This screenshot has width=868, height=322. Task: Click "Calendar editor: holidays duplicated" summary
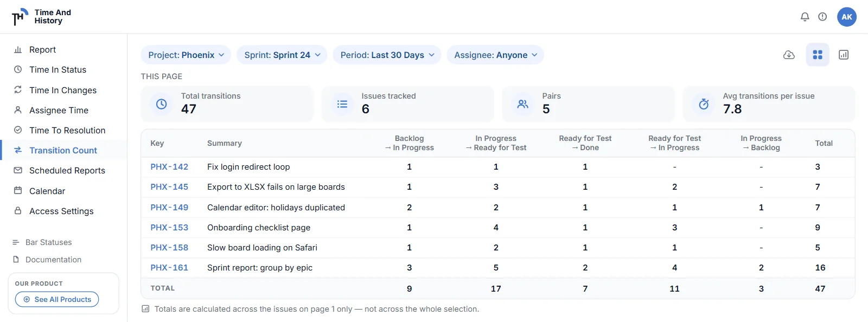pyautogui.click(x=276, y=207)
